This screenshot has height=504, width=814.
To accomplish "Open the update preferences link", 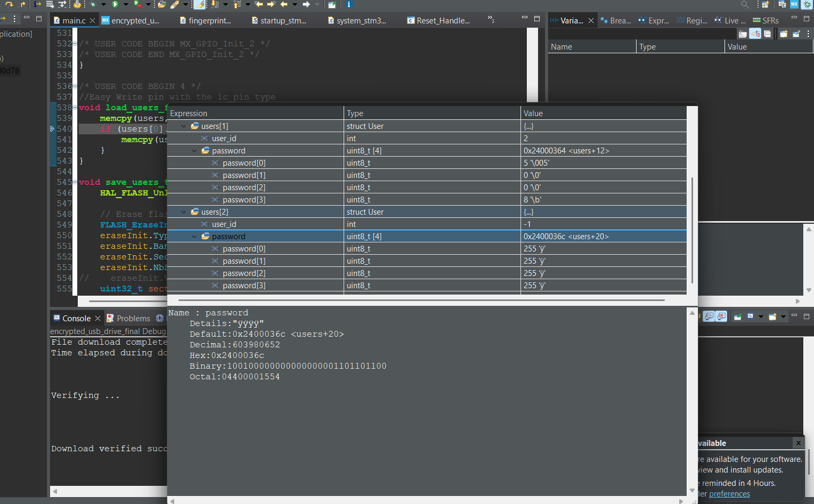I will (729, 494).
